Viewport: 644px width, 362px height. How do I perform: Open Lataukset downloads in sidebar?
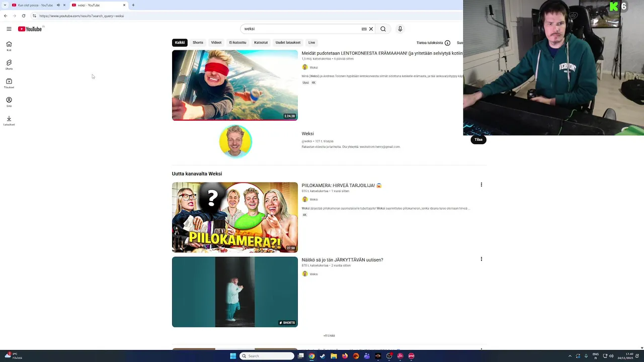(9, 121)
